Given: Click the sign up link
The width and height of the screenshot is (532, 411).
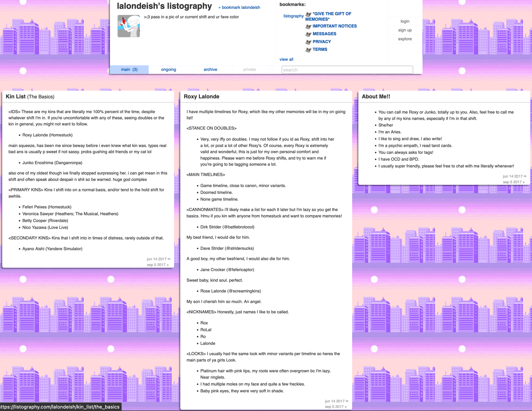Looking at the screenshot, I should (x=405, y=30).
